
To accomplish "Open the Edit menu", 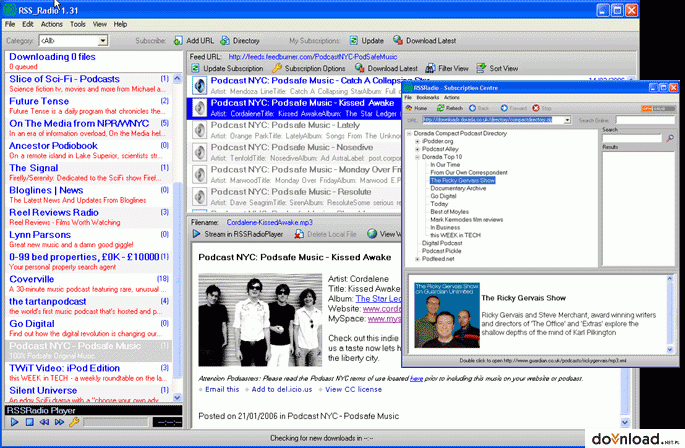I will point(28,24).
